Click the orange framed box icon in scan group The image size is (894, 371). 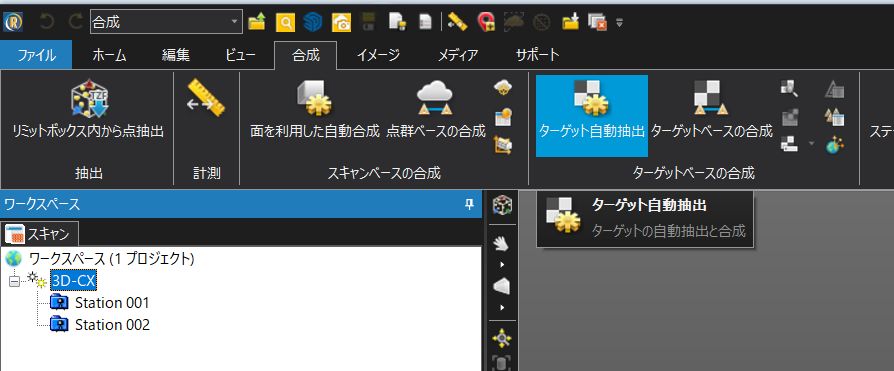503,145
